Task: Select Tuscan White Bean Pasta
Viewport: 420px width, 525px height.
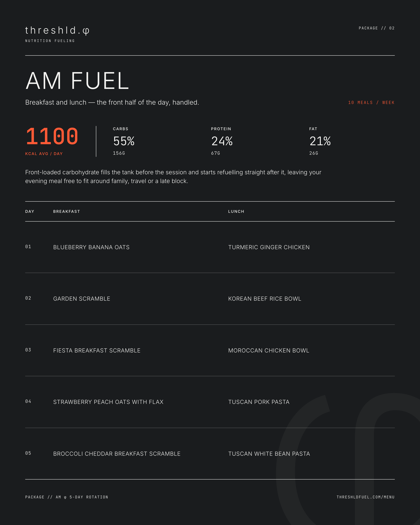Action: pyautogui.click(x=269, y=454)
